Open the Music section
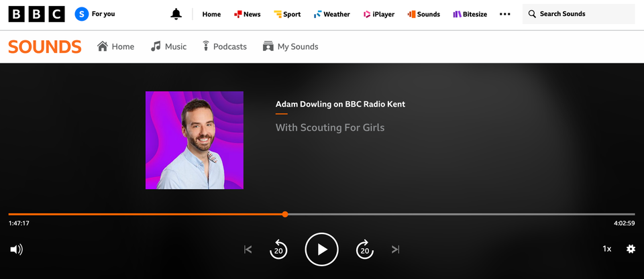 coord(168,46)
